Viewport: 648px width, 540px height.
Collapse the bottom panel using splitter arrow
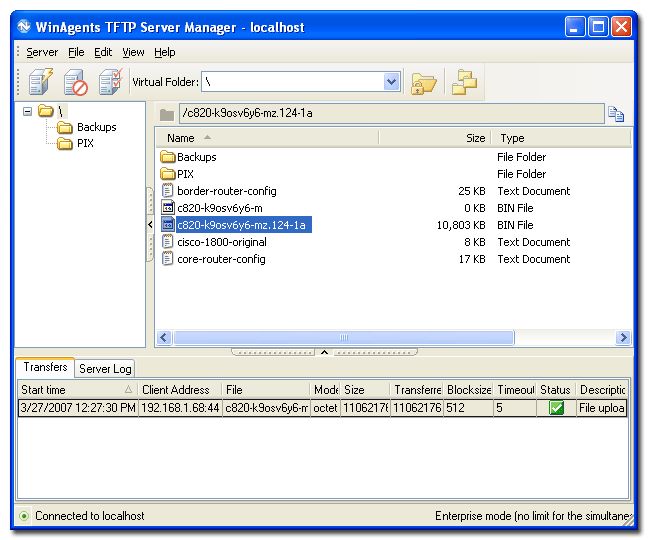tap(324, 352)
